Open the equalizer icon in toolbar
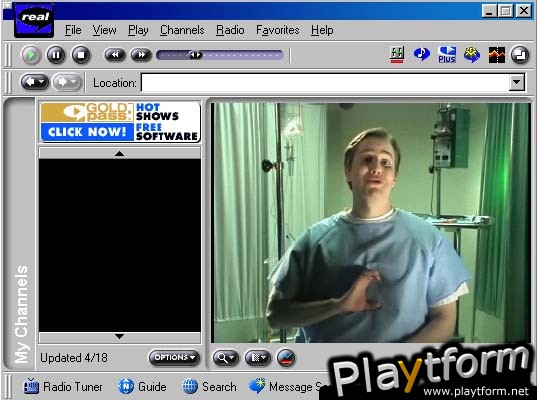The height and width of the screenshot is (400, 537). click(x=397, y=54)
